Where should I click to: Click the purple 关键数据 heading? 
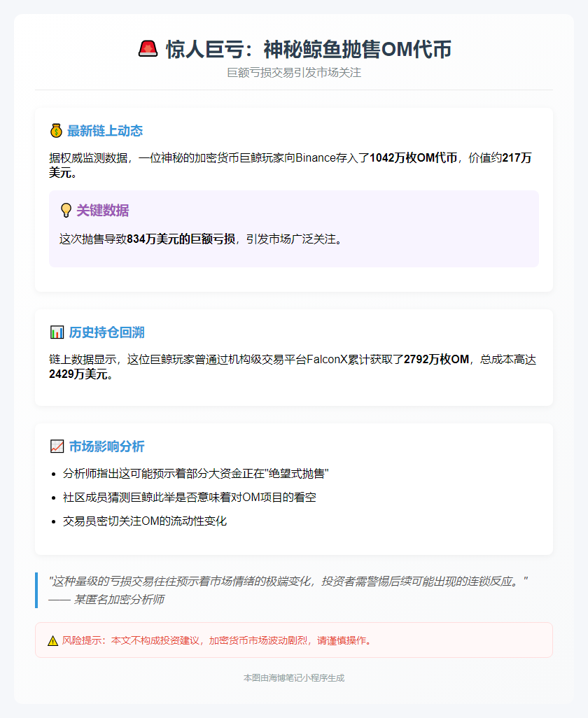103,211
